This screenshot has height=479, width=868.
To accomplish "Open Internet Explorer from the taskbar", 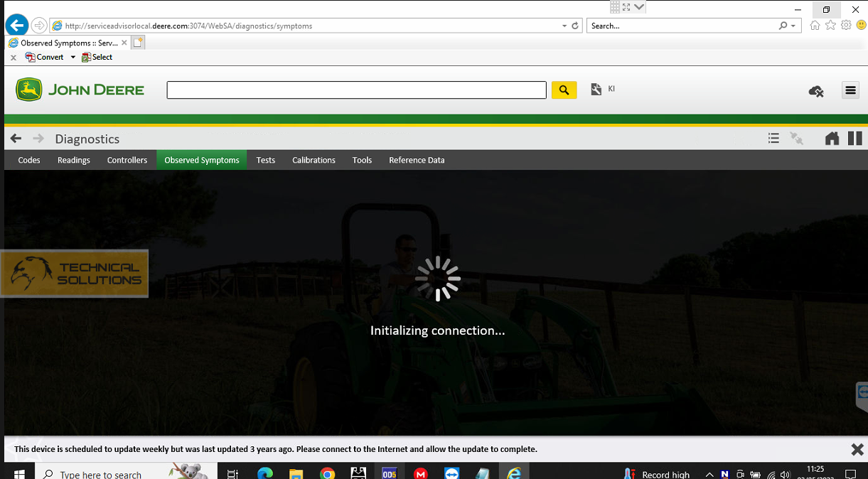I will (514, 470).
